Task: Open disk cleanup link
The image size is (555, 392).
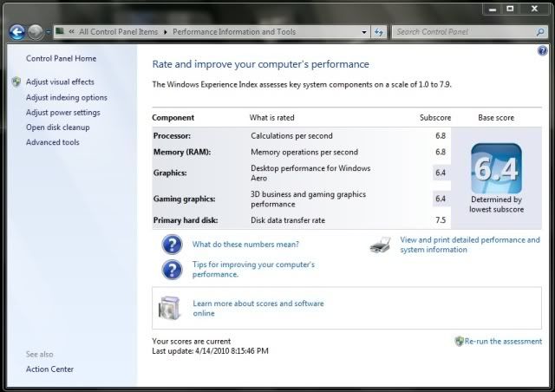Action: [x=58, y=127]
